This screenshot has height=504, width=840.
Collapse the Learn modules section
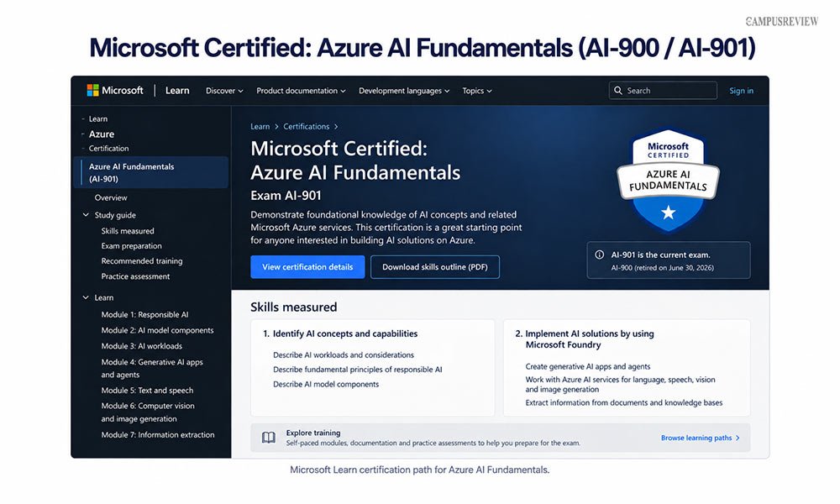86,297
